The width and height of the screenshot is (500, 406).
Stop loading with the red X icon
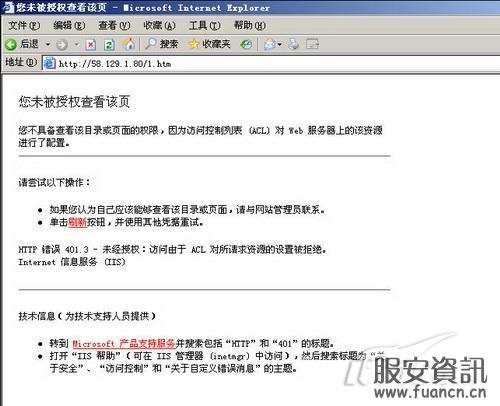91,44
